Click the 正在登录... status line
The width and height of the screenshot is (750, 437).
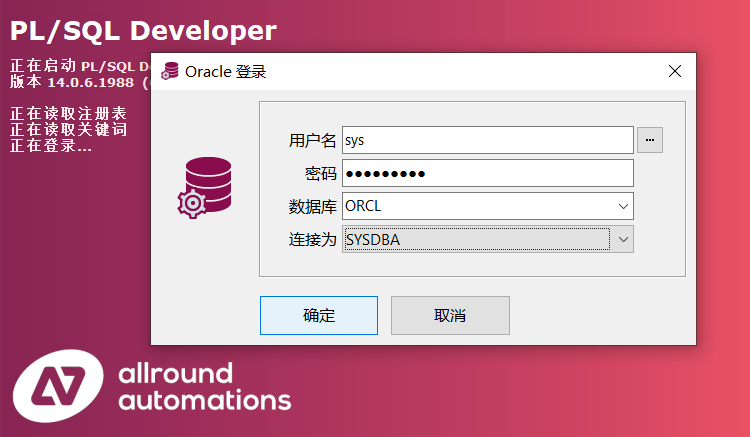(51, 145)
